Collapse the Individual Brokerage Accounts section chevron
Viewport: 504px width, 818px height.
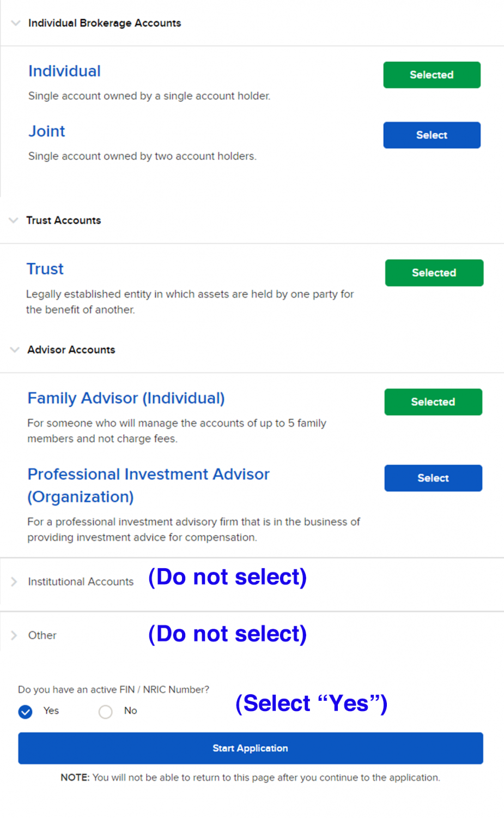pyautogui.click(x=16, y=23)
